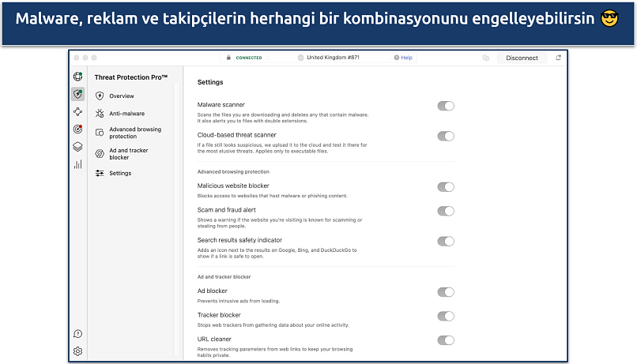Open the statistics bar chart icon

pos(77,164)
